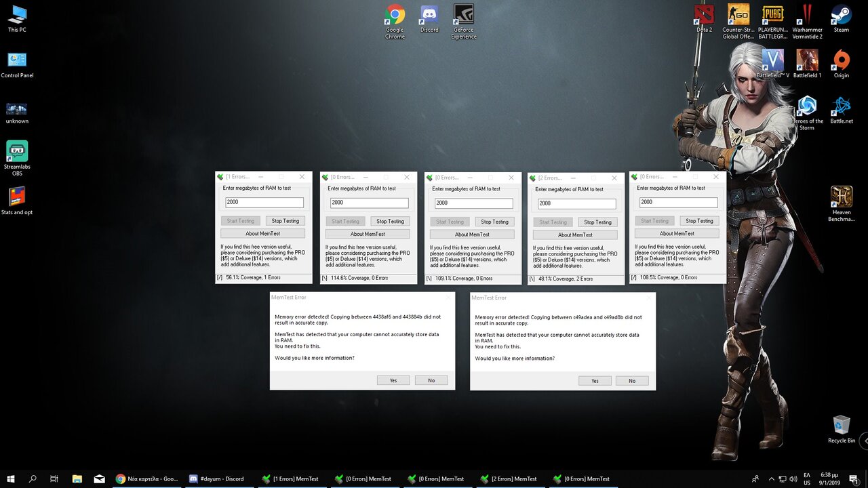Click Yes in the c49adea error dialog
This screenshot has width=868, height=488.
point(595,381)
